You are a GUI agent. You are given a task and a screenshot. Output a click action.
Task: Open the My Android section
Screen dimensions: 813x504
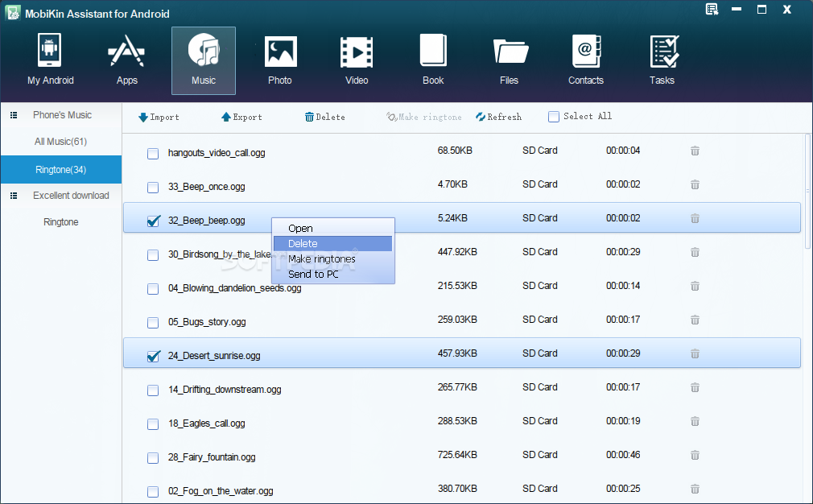pos(50,60)
